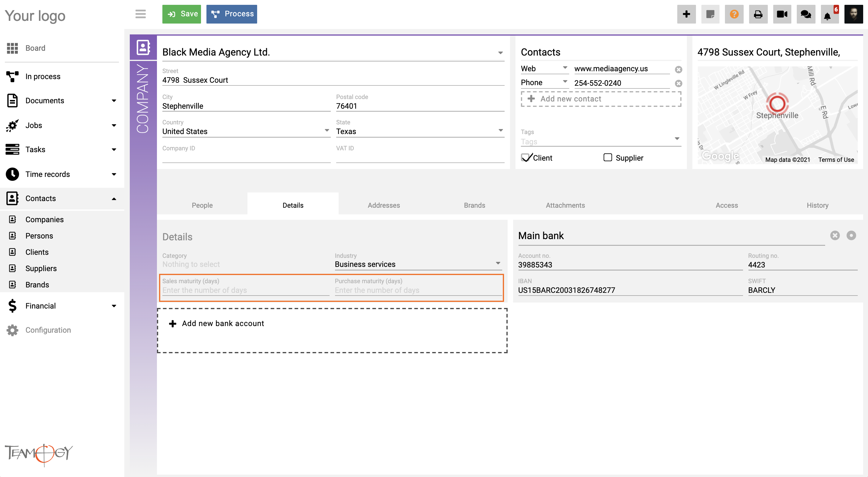Remove the Web contact entry
Screen dimensions: 868x477
click(679, 69)
